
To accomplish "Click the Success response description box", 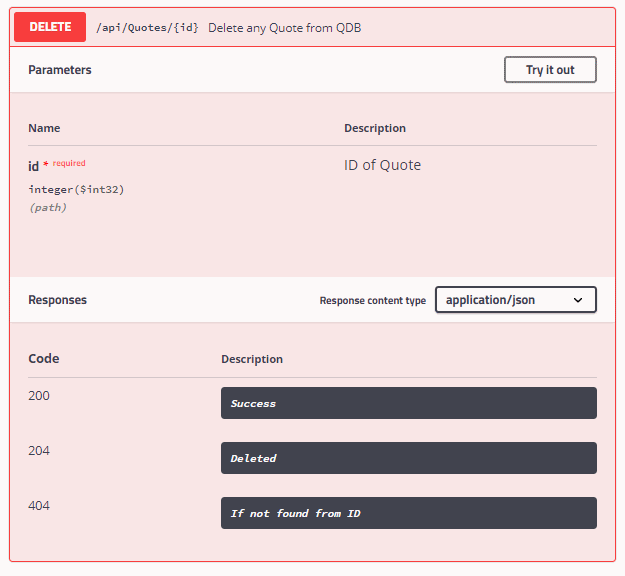I will coord(408,403).
